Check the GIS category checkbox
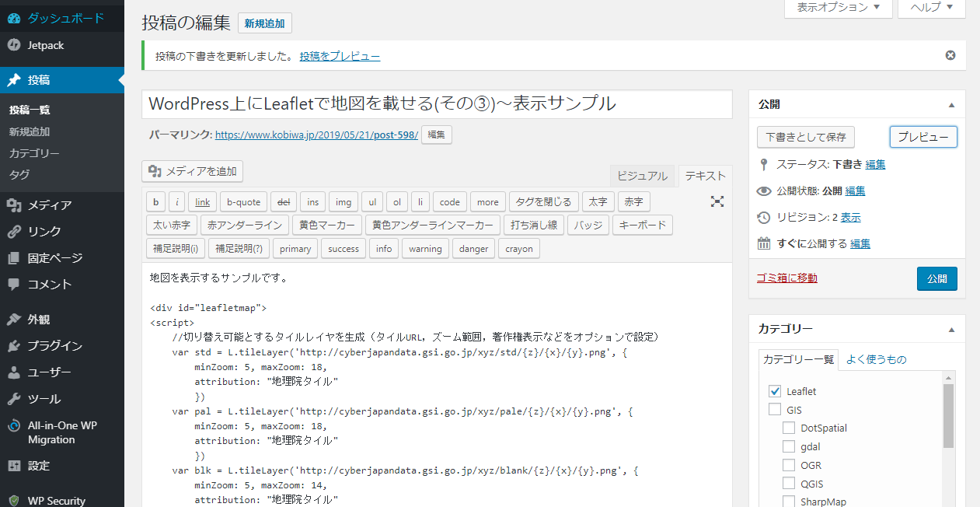The image size is (980, 507). [775, 410]
